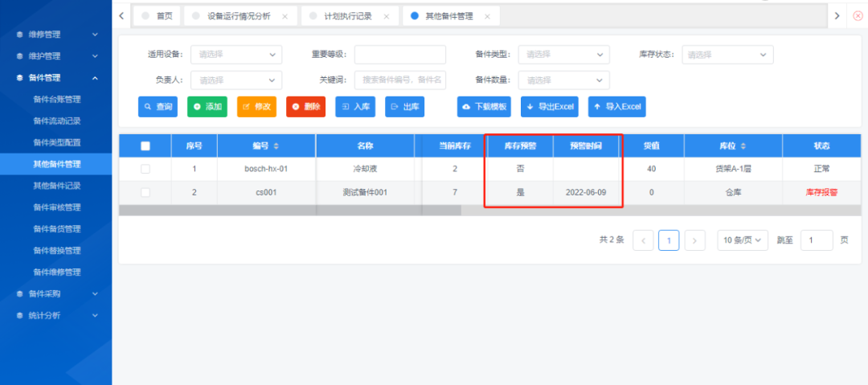This screenshot has height=385, width=868.
Task: Click the 冷却液 name cell
Action: point(366,169)
